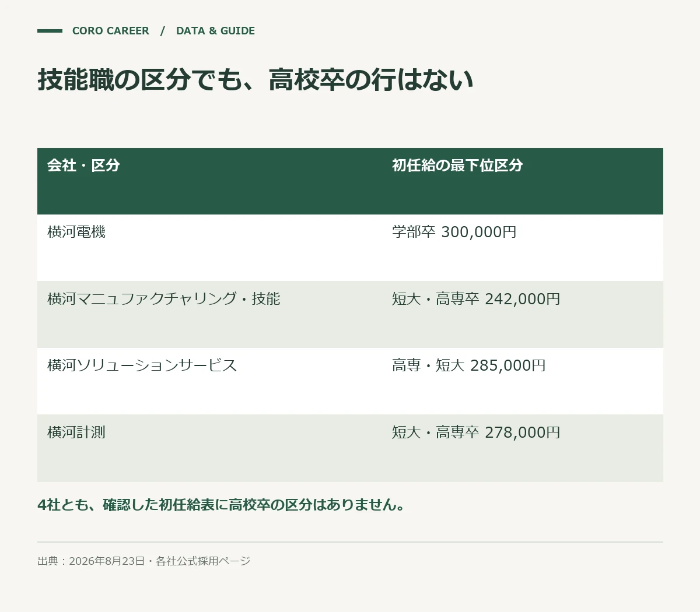Click the headline 技能職の区分でも、高校卒の行はない
This screenshot has width=700, height=612.
tap(256, 79)
